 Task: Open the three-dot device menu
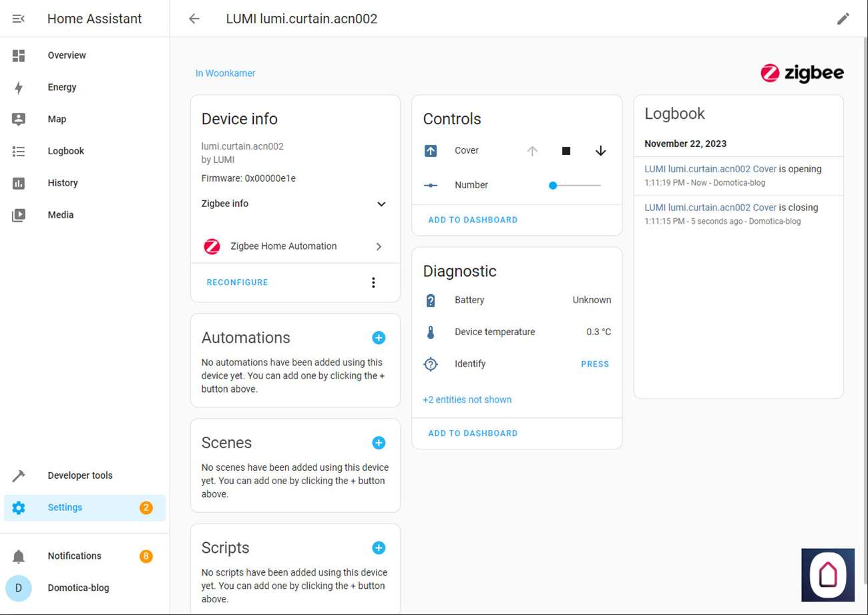(x=373, y=282)
